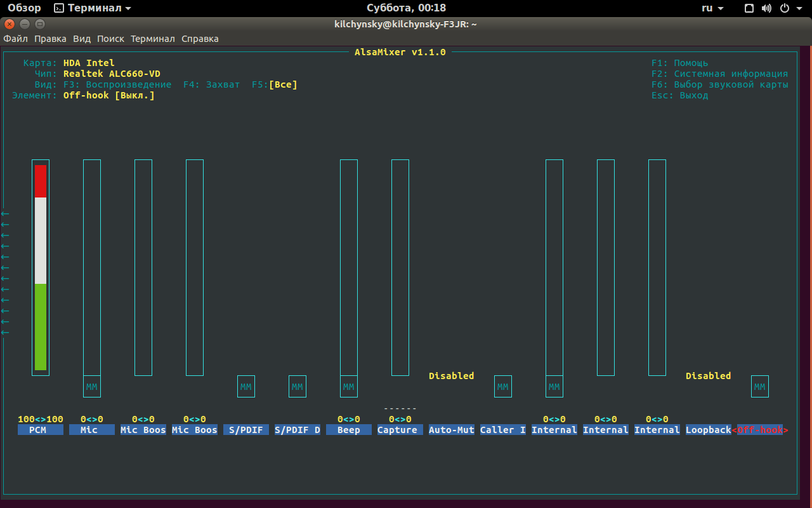The image size is (812, 508).
Task: Click AlsaMixer v1.1.0 title text
Action: (x=400, y=52)
